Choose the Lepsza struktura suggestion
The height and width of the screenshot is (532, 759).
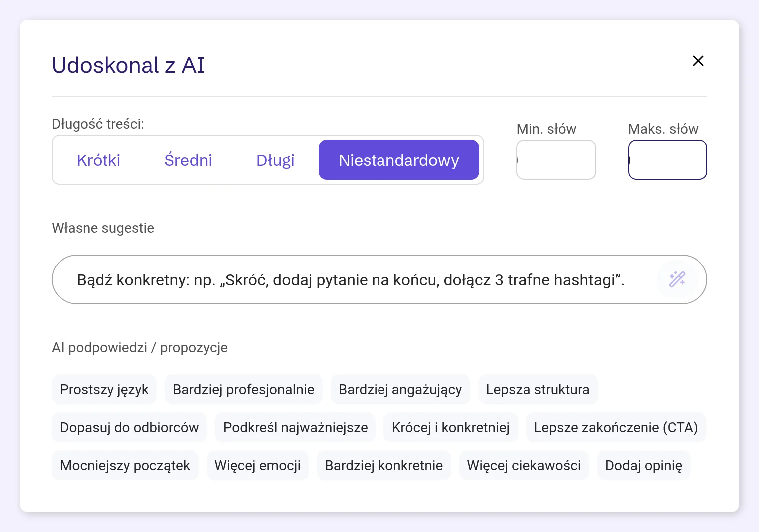[x=538, y=389]
